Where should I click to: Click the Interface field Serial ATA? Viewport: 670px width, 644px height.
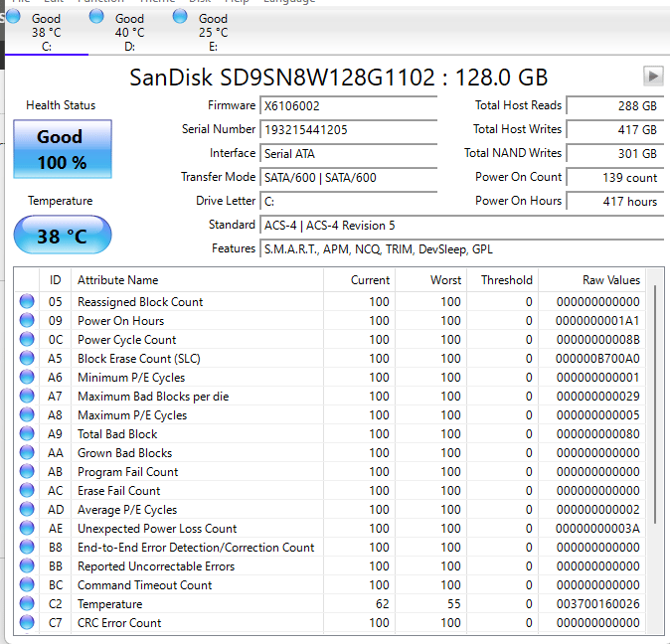click(348, 154)
